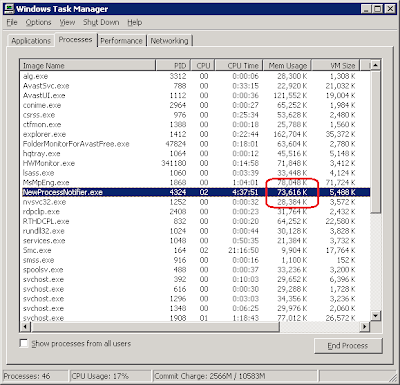This screenshot has height=385, width=400.
Task: Select svchost.exe with PID 392
Action: click(x=195, y=279)
